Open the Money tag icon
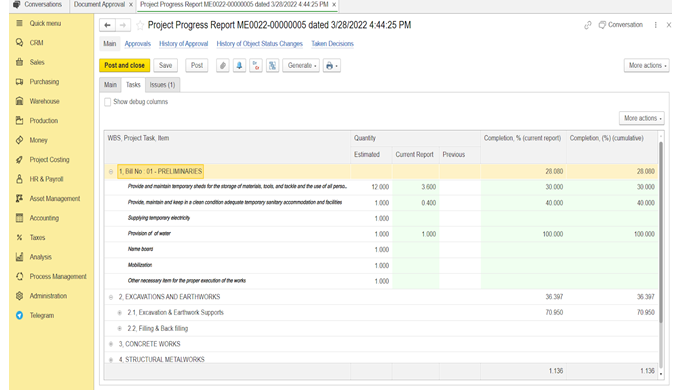 click(x=20, y=140)
